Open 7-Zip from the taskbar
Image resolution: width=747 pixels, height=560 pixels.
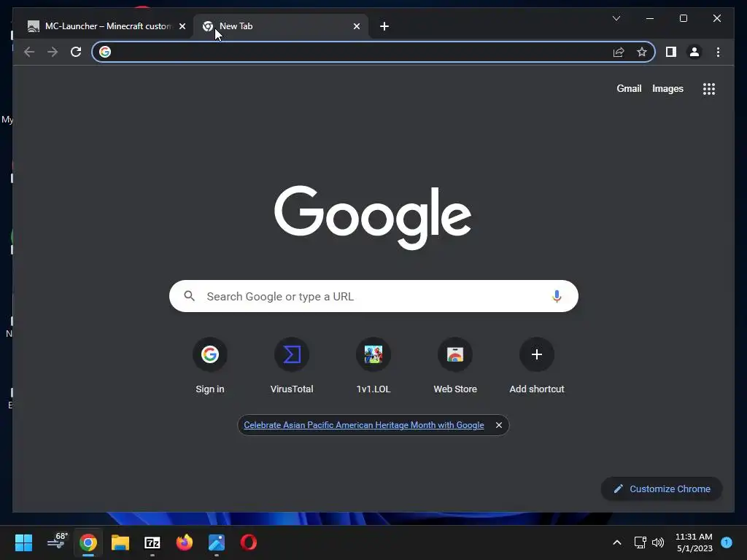152,542
